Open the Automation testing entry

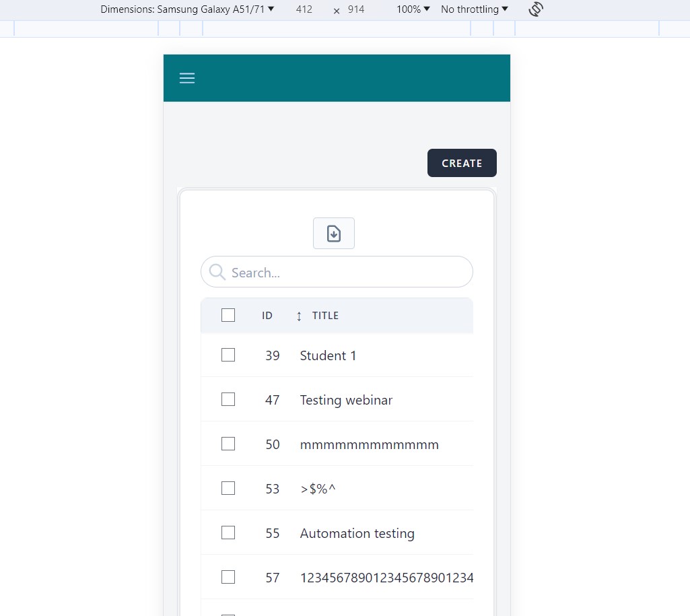pyautogui.click(x=357, y=533)
